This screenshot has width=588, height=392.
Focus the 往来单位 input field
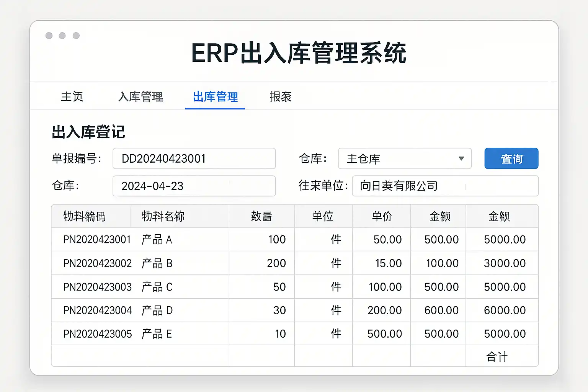tap(445, 186)
